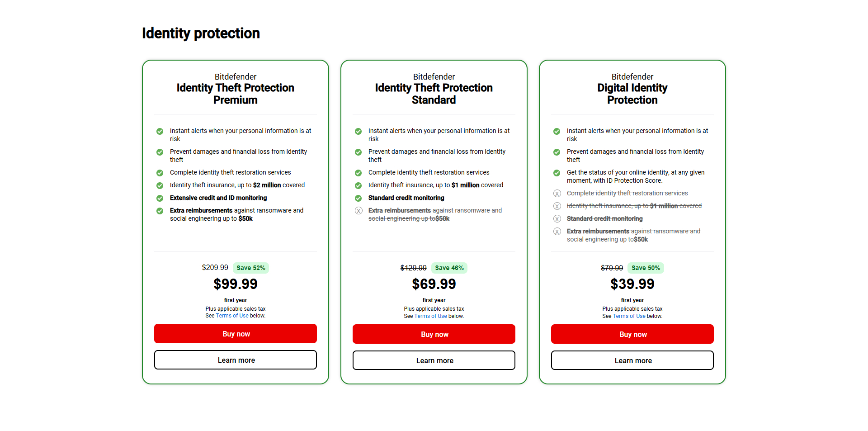Click Learn more on the Premium plan
Viewport: 868px width, 431px height.
coord(235,360)
